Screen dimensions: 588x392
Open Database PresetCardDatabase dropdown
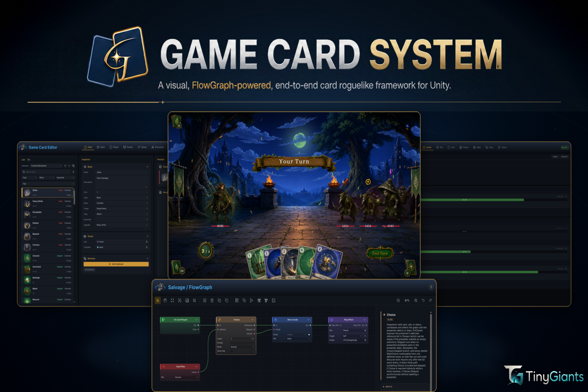[x=46, y=166]
